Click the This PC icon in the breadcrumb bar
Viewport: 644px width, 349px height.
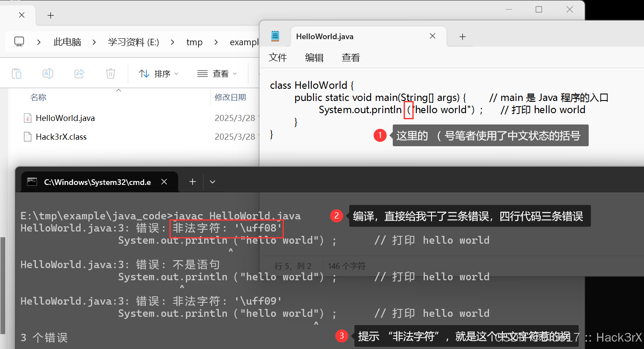[19, 41]
